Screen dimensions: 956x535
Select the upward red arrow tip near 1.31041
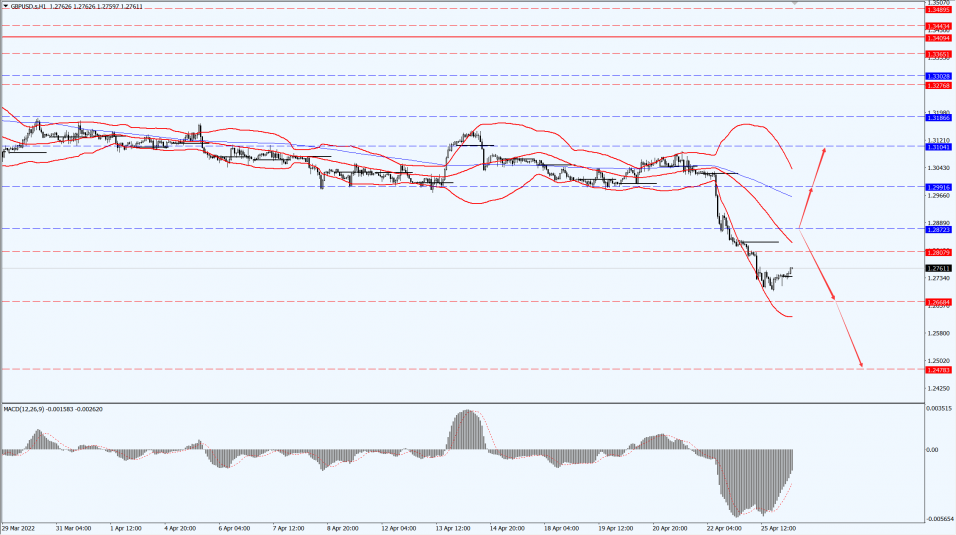click(x=824, y=149)
